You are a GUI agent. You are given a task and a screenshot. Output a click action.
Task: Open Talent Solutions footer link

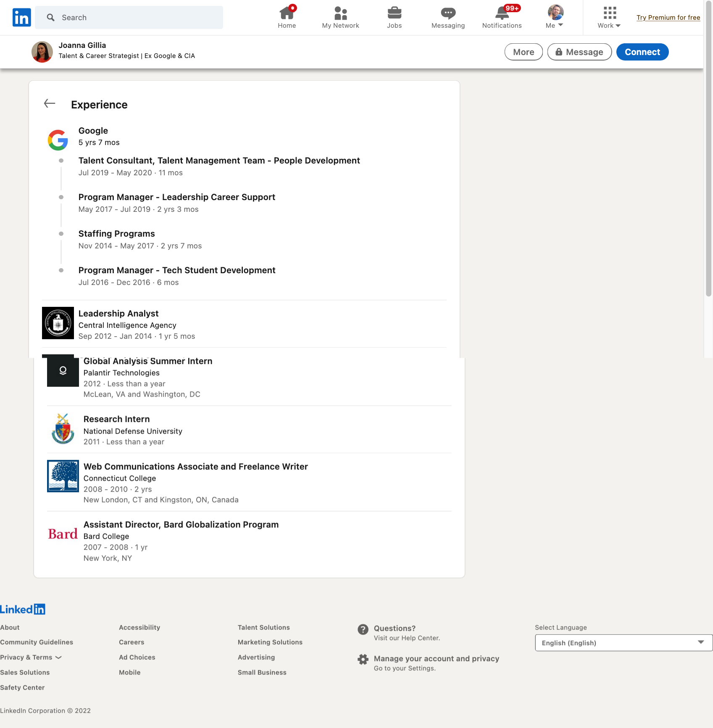click(x=264, y=628)
